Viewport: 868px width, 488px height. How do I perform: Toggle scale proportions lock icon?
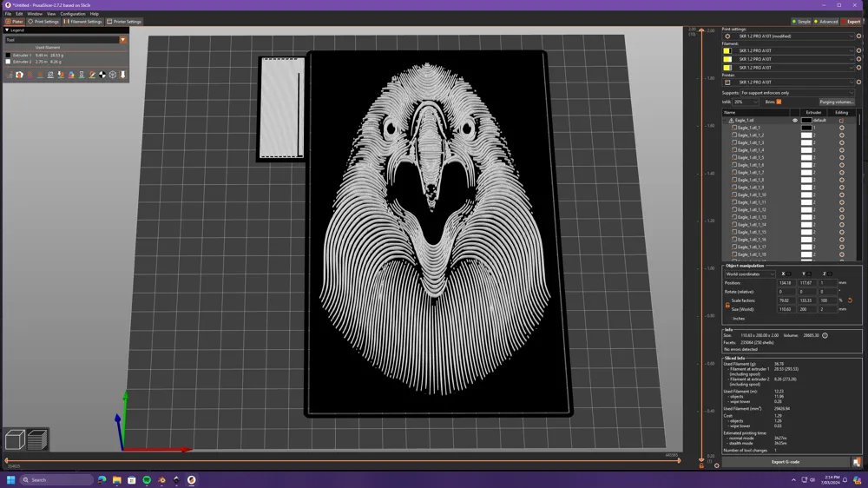[x=727, y=305]
